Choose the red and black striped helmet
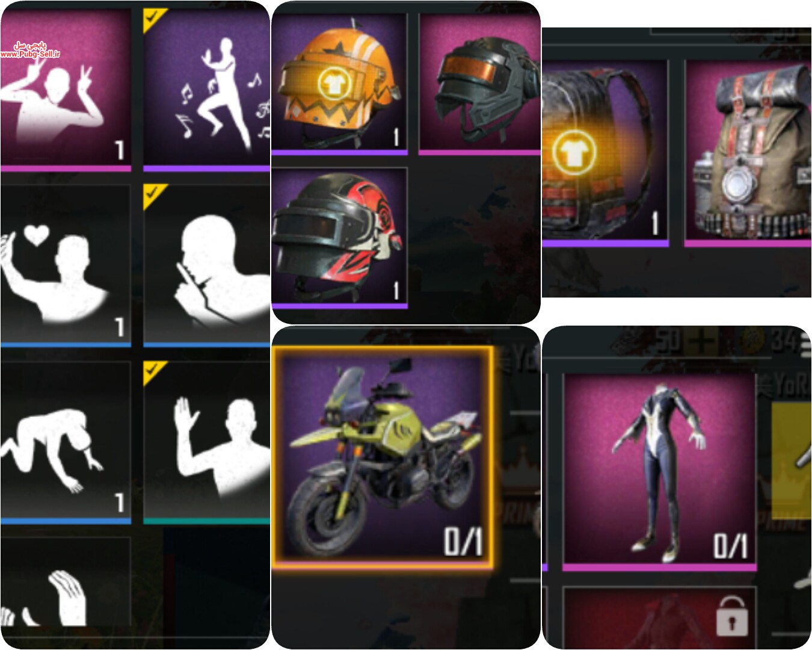The image size is (812, 650). coord(339,238)
